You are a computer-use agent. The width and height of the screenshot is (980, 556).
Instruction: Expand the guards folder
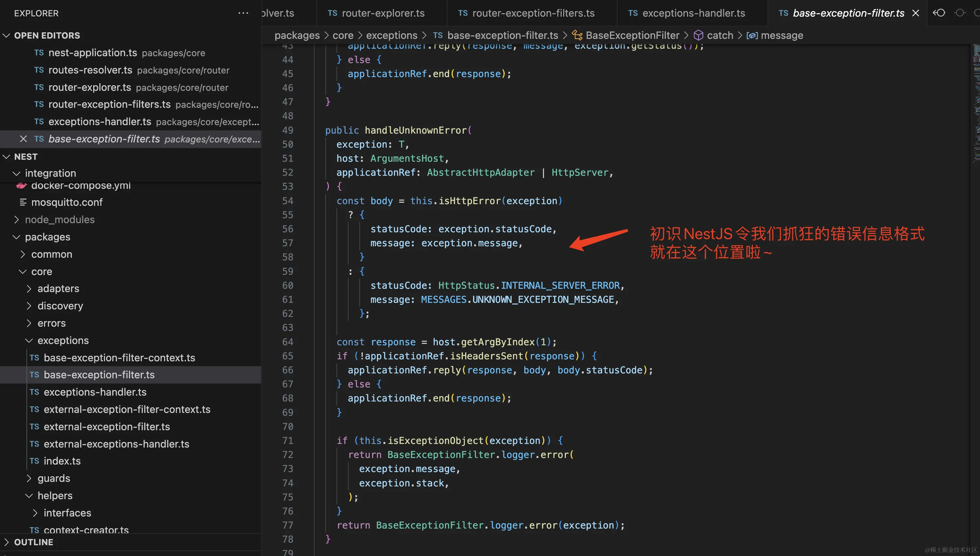click(x=29, y=478)
